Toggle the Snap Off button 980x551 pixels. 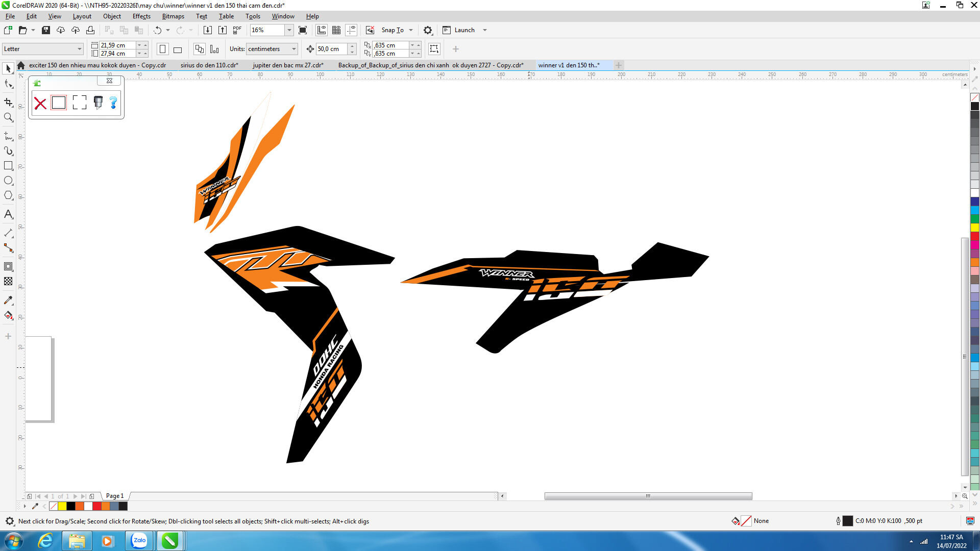pyautogui.click(x=370, y=30)
